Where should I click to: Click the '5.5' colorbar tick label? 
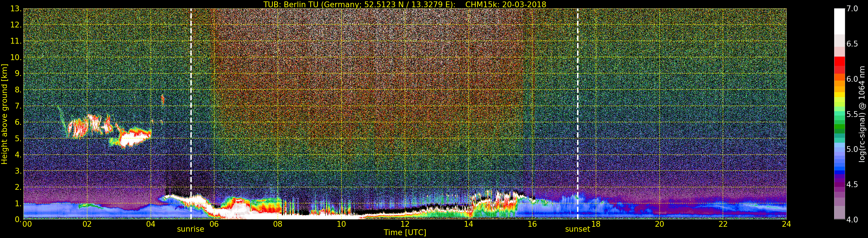click(852, 114)
